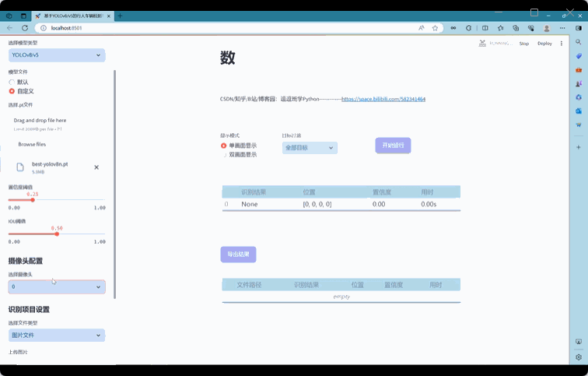Click the 识别结果 header in upper table
This screenshot has height=376, width=588.
254,192
